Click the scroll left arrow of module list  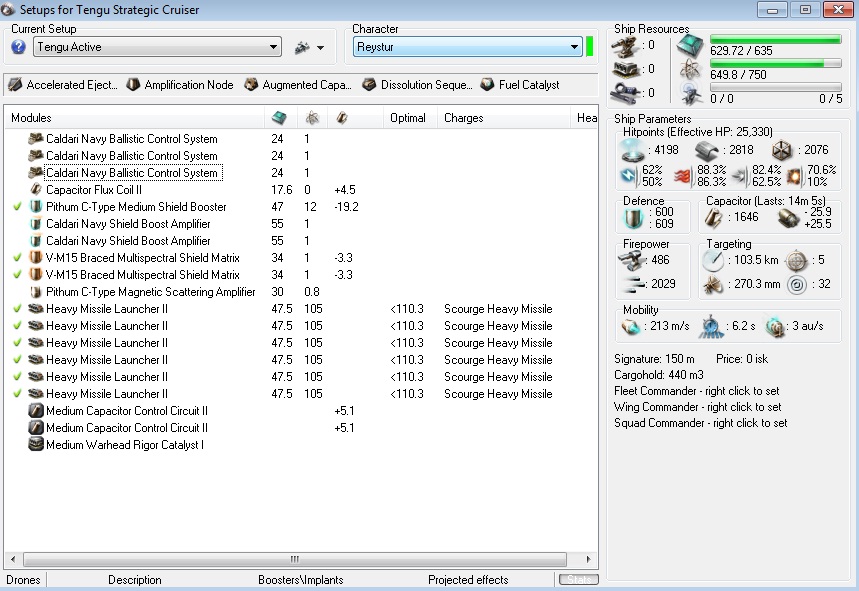point(13,559)
